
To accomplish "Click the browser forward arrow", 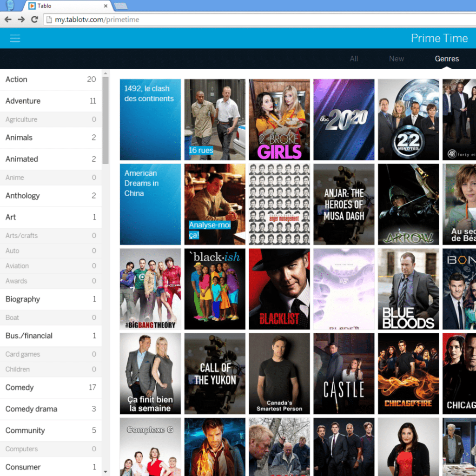I will 21,20.
